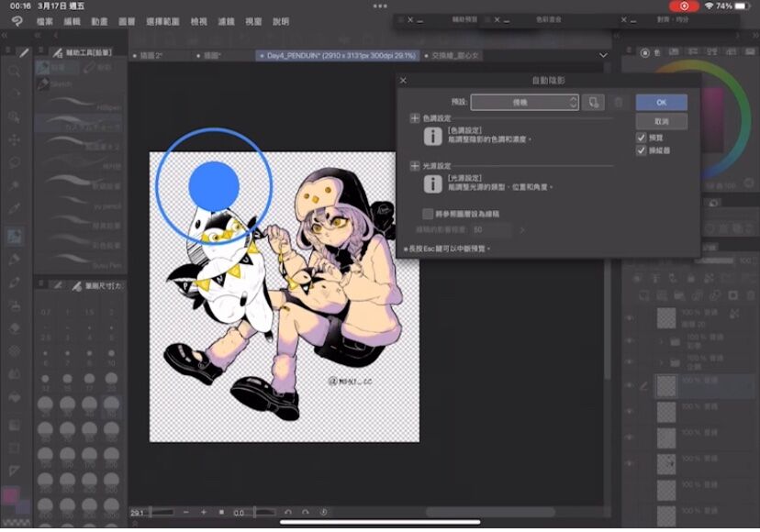Tap the iPad multitasking three-dots button
Image resolution: width=760 pixels, height=532 pixels.
[x=380, y=6]
